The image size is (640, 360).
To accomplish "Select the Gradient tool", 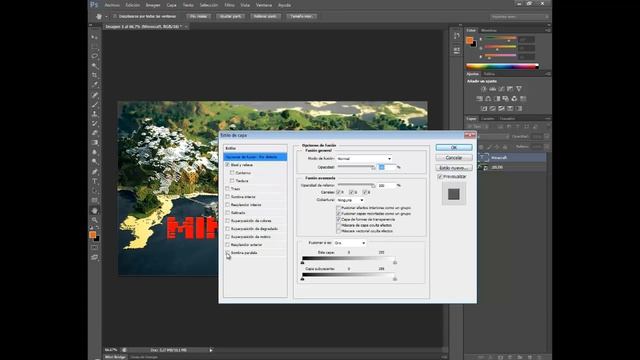I will [x=95, y=142].
